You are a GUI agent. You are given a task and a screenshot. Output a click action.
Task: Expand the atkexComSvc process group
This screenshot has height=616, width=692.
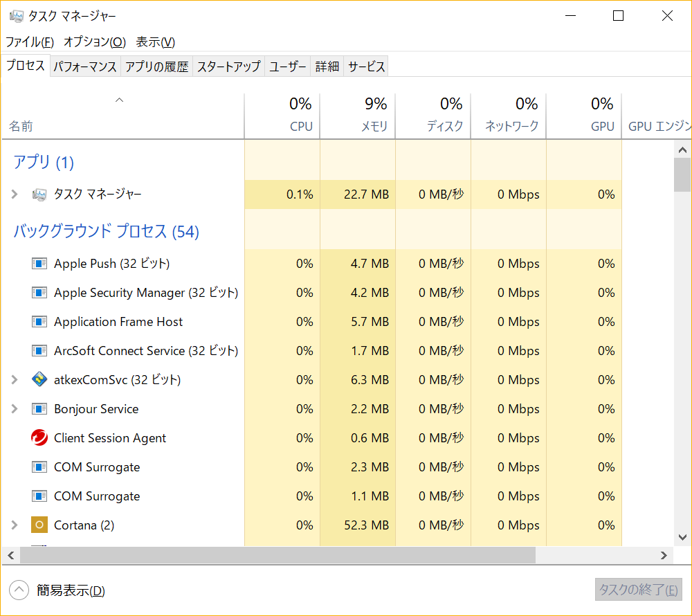pos(15,380)
